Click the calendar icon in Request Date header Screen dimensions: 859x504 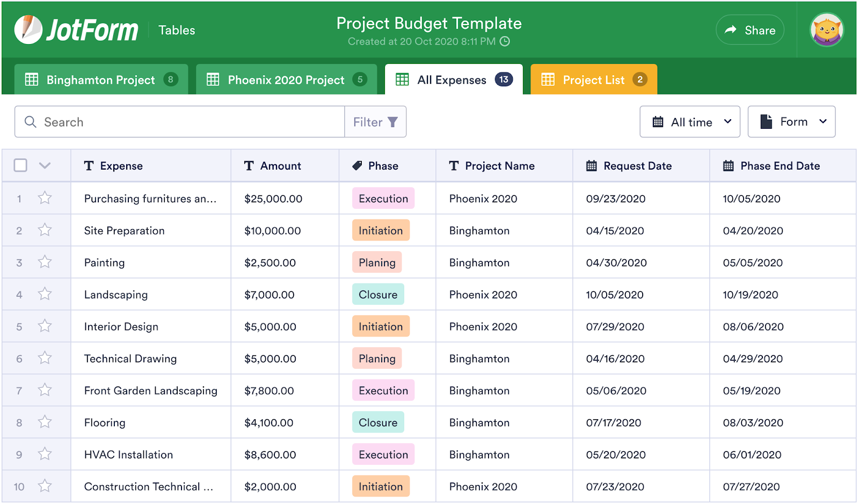tap(591, 166)
